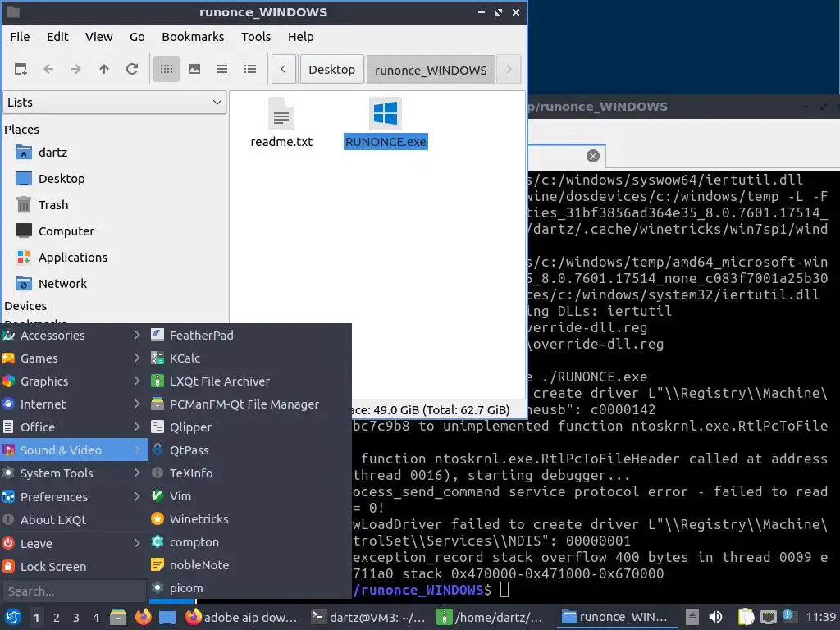Viewport: 840px width, 630px height.
Task: Close the tab in the terminal window
Action: point(592,156)
